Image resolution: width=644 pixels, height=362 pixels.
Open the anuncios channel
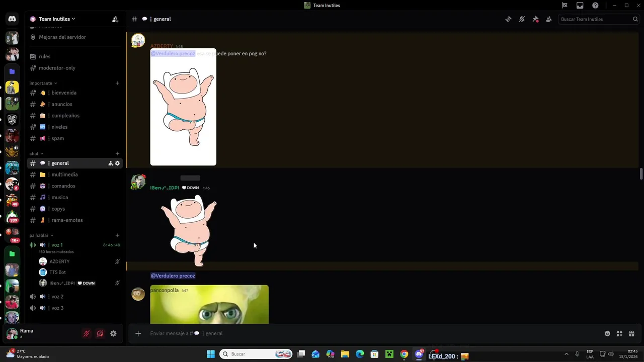pos(74,104)
